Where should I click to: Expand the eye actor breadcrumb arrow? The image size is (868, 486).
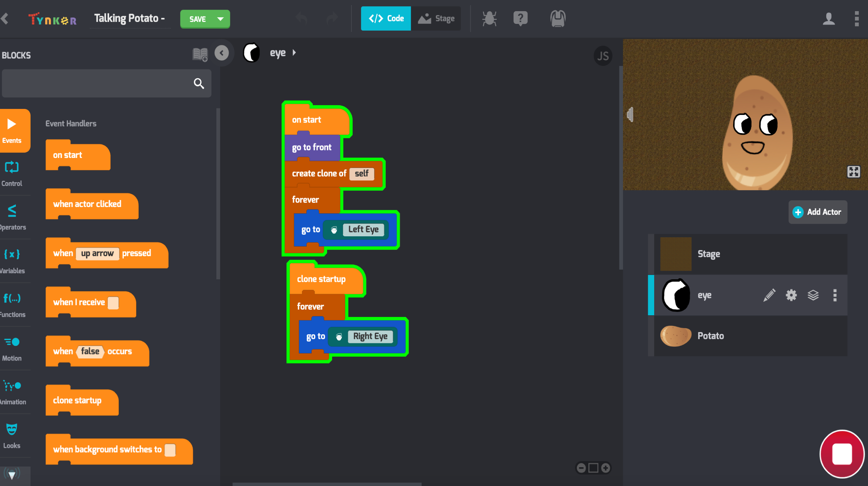[294, 53]
